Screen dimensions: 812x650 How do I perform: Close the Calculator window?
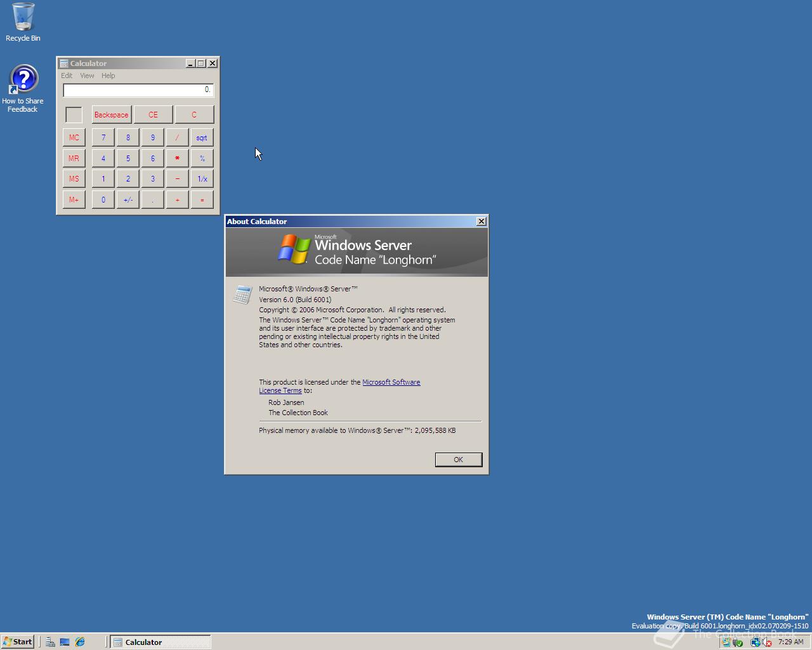[213, 63]
